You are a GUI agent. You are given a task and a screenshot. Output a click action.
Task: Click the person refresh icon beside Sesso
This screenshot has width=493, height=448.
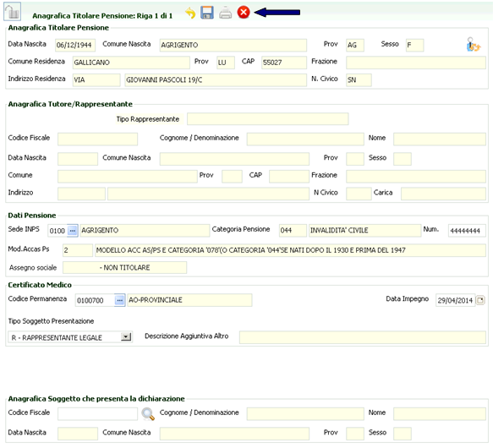[474, 44]
